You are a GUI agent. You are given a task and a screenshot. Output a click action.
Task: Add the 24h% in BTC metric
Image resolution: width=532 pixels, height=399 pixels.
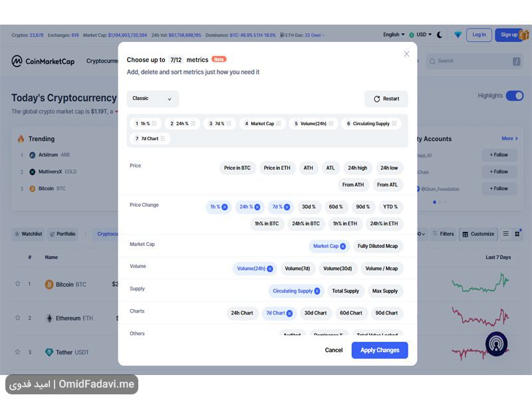306,223
